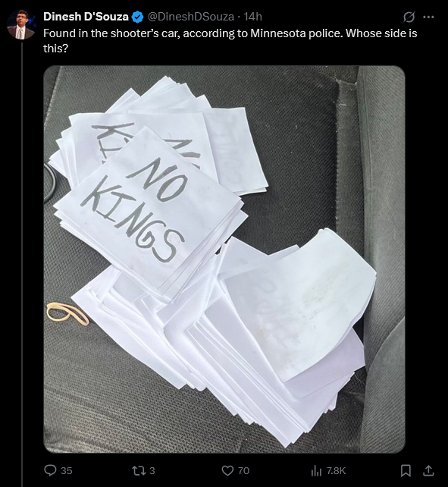This screenshot has height=487, width=448.
Task: Like the post with the heart icon
Action: 227,470
